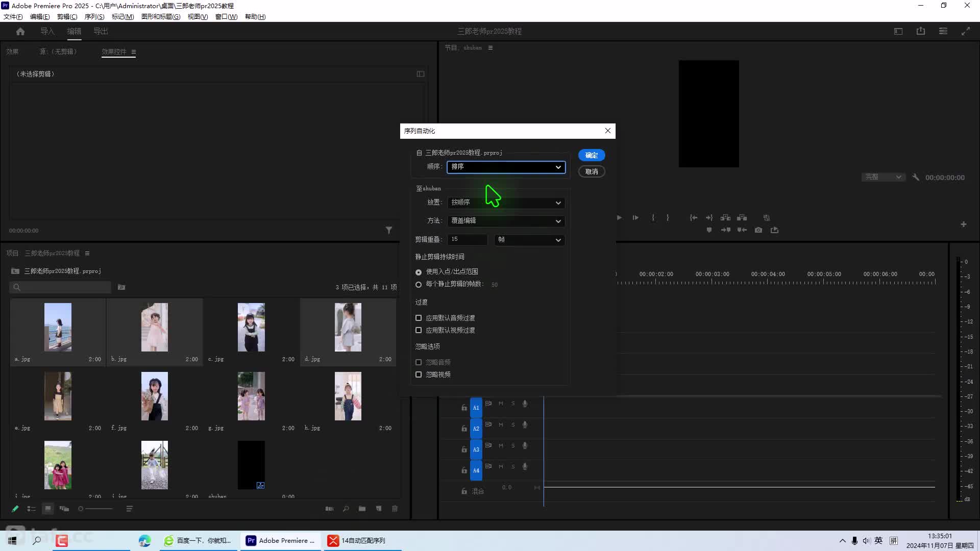Open the 剪辑(C) menu
The height and width of the screenshot is (551, 980).
pyautogui.click(x=67, y=17)
